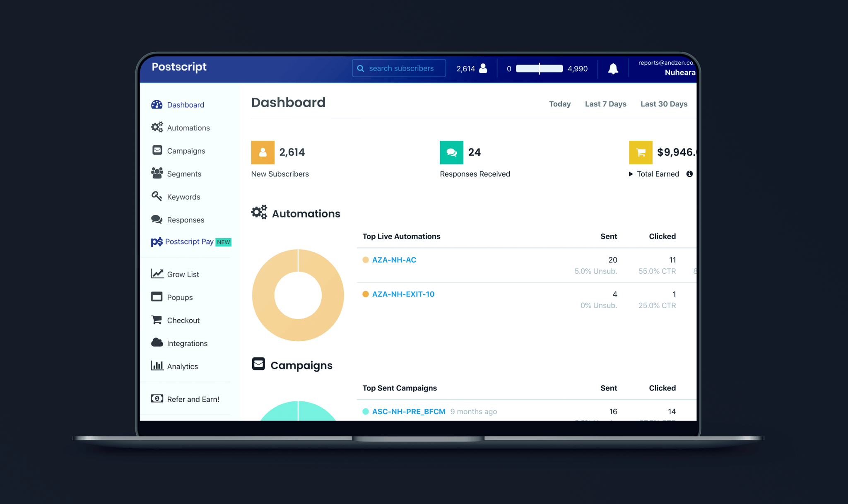
Task: Click the Integrations cloud icon
Action: click(157, 342)
